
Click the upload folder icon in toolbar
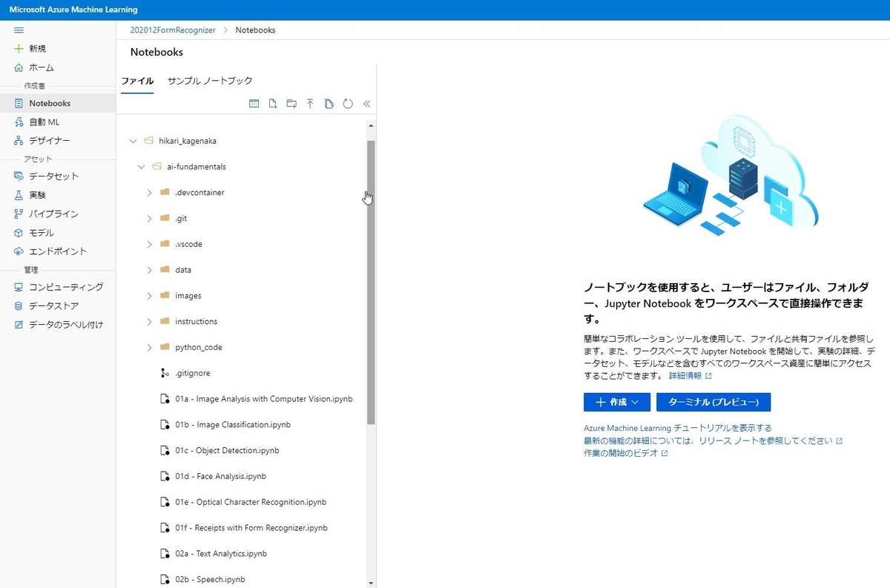point(329,104)
